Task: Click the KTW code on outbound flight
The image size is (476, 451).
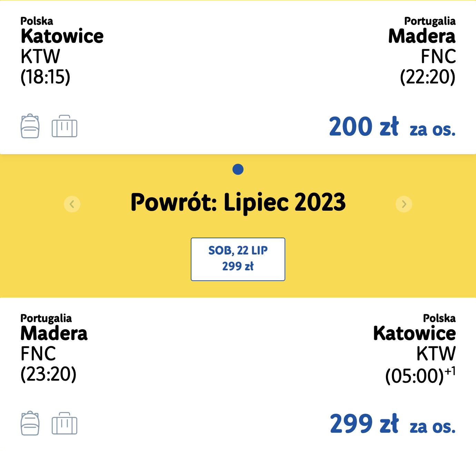Action: click(x=40, y=57)
